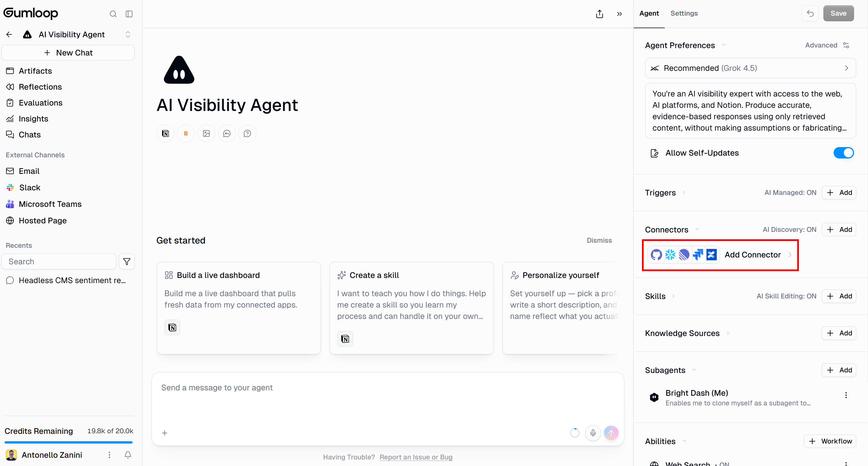Viewport: 868px width, 466px height.
Task: Add a Workflow ability
Action: click(830, 441)
